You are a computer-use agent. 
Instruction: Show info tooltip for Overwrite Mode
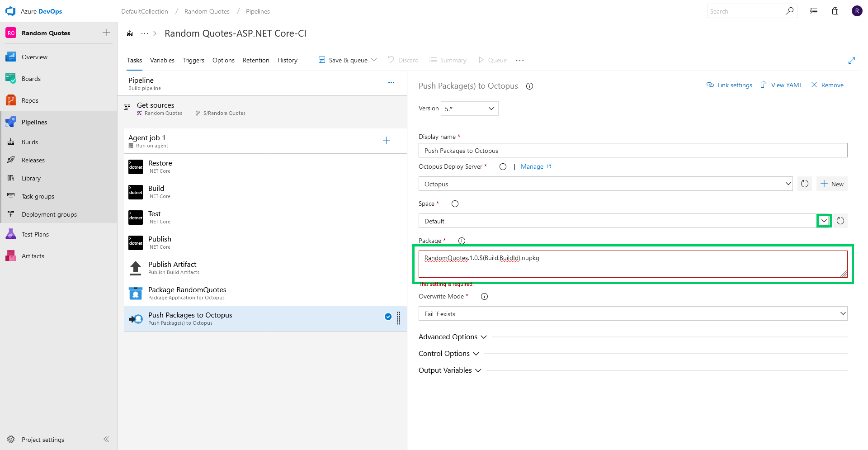click(484, 297)
